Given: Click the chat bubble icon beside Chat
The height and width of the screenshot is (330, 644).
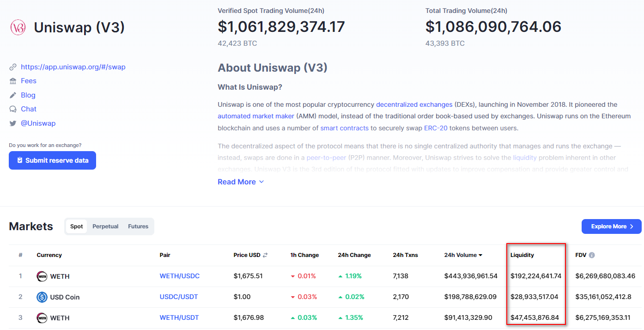Looking at the screenshot, I should click(x=13, y=109).
